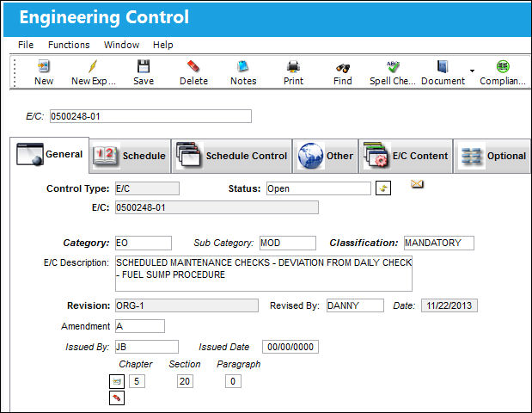Image resolution: width=532 pixels, height=413 pixels.
Task: Click the Date field showing 11/22/2013
Action: pyautogui.click(x=449, y=305)
